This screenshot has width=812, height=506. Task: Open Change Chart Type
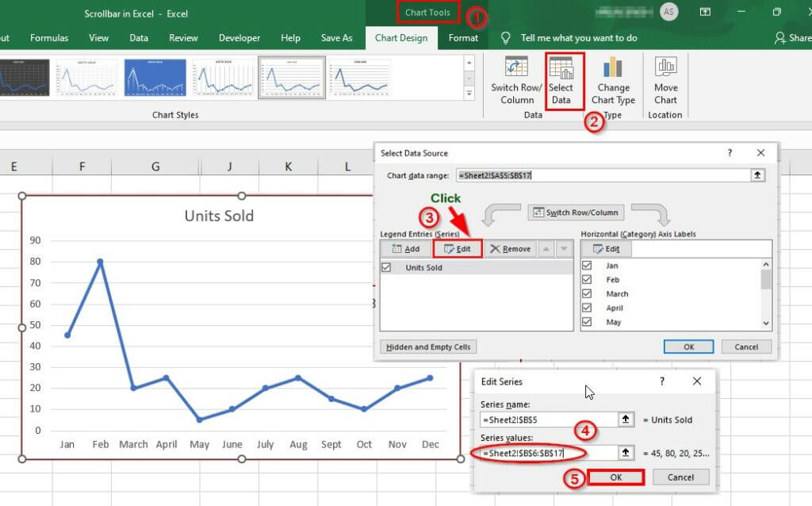click(613, 80)
